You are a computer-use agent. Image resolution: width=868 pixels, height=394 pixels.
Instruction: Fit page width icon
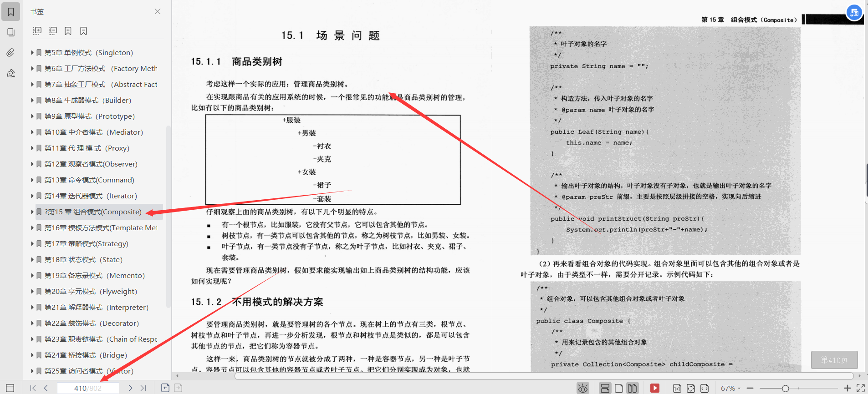coord(705,388)
